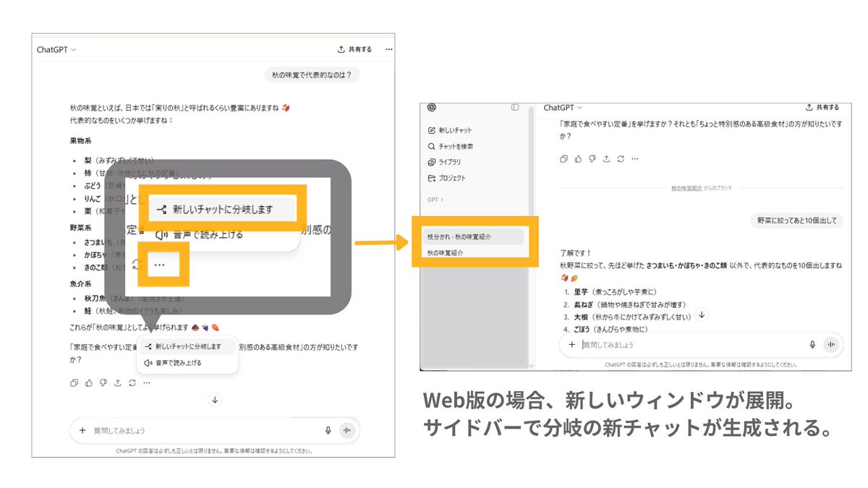Click 共有する in the window without sidebar
The height and width of the screenshot is (488, 868).
tap(354, 49)
